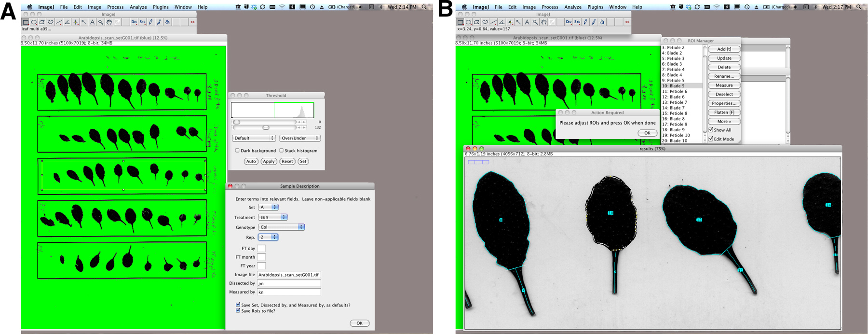Open the Over/Under display dropdown
868x335 pixels.
point(300,138)
